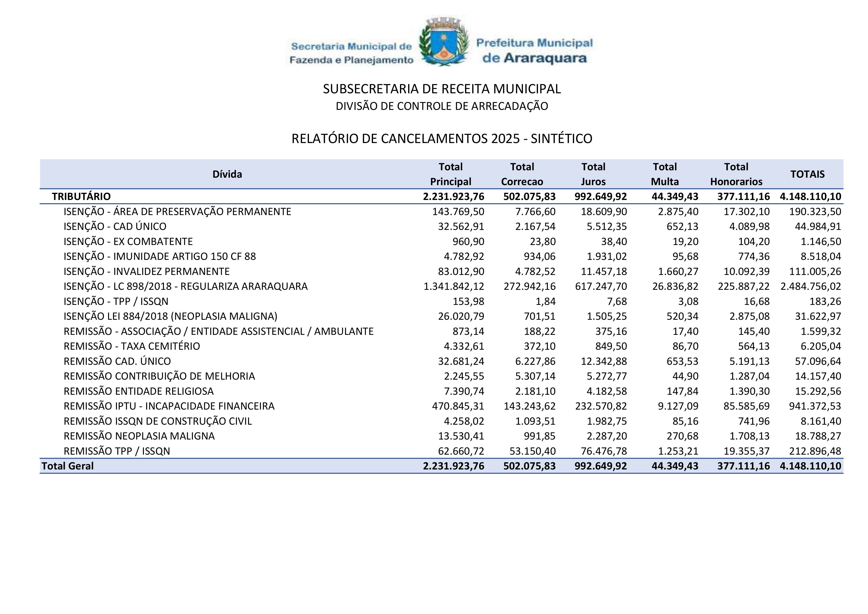Select the REMISSÃO - TAXA CEMITÉRIO row

tap(132, 346)
